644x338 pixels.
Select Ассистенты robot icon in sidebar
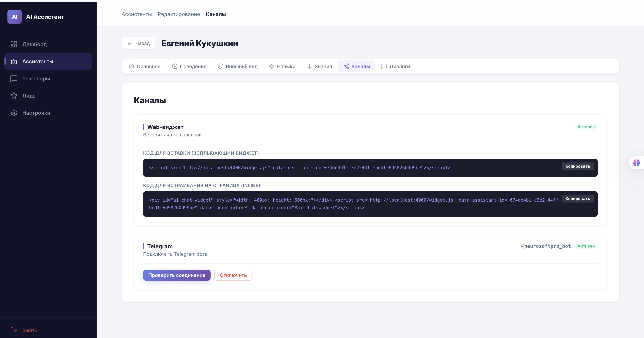14,61
